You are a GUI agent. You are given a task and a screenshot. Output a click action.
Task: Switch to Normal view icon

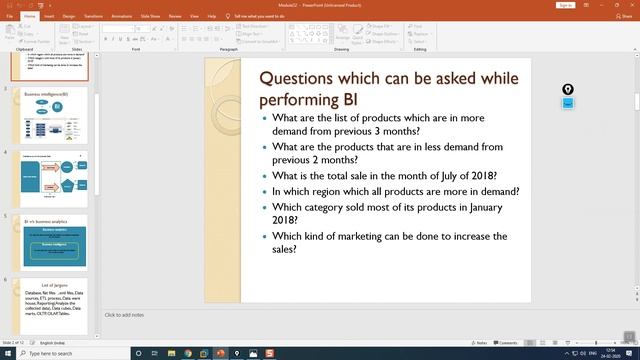530,343
